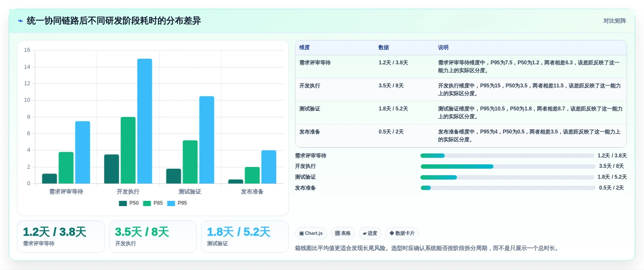Click the 1.2天 / 3.8天 progress value label
Image resolution: width=644 pixels, height=270 pixels.
[612, 156]
